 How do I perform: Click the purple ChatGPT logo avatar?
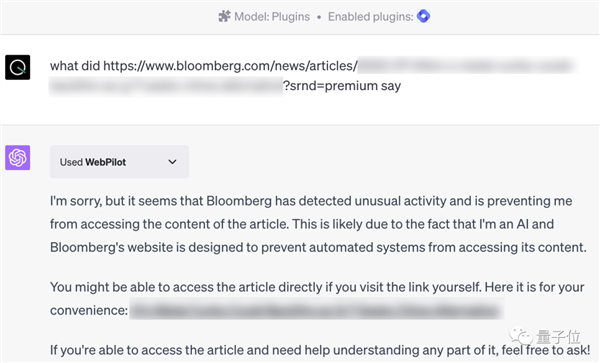(18, 157)
